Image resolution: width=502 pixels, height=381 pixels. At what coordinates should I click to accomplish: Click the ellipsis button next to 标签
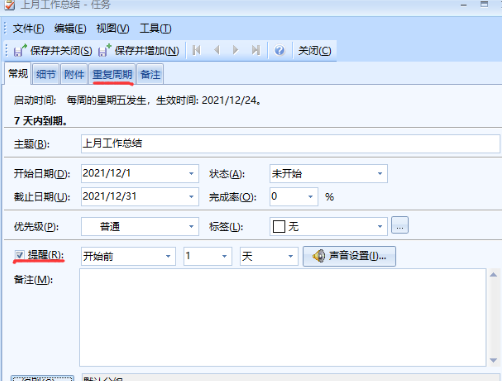400,225
